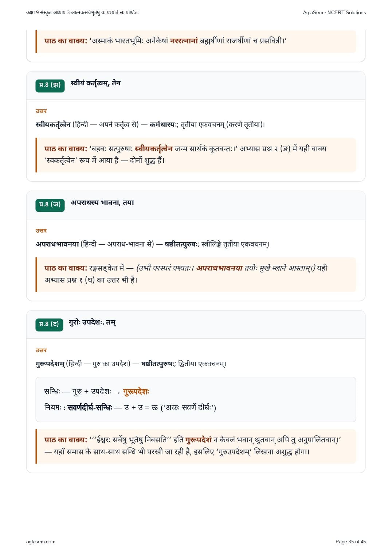Click the bold term कर्मधारयः
Image resolution: width=392 pixels, height=555 pixels.
coord(163,125)
